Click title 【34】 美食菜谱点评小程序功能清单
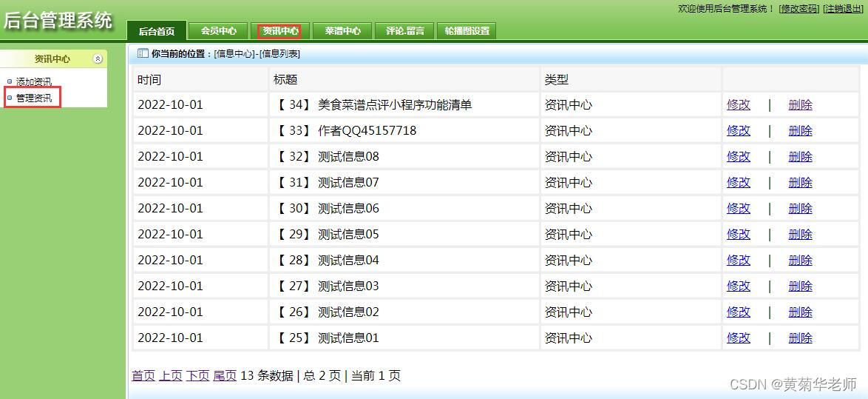This screenshot has height=399, width=868. [x=373, y=104]
